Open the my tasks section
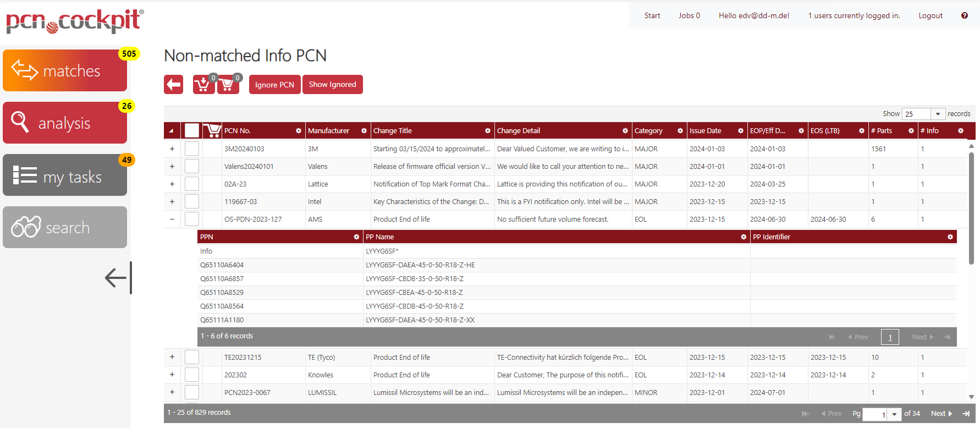 pyautogui.click(x=65, y=175)
